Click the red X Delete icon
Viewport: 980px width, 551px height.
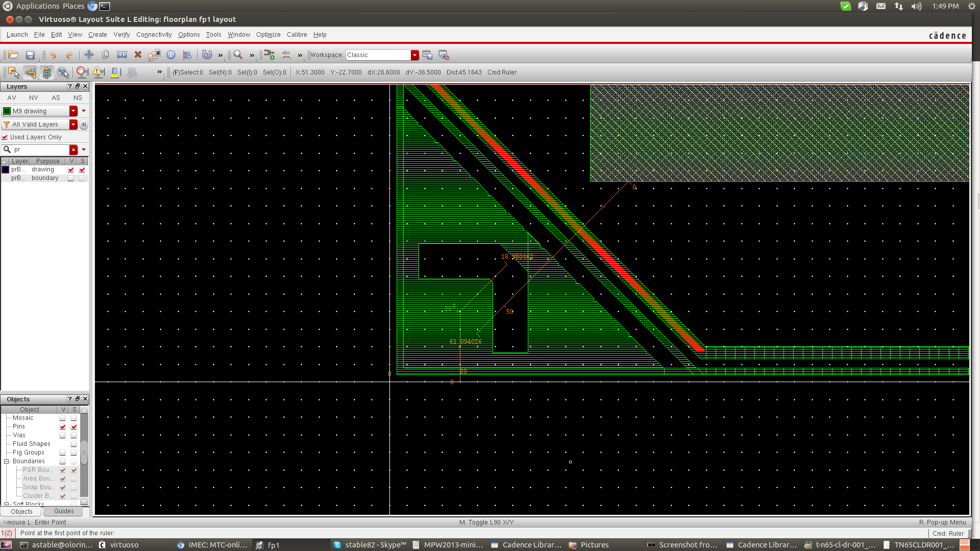pyautogui.click(x=138, y=55)
